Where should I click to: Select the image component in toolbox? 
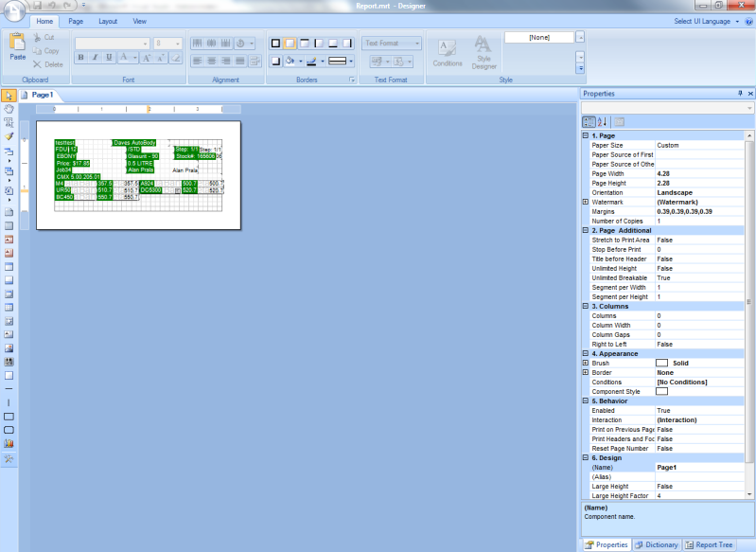9,347
